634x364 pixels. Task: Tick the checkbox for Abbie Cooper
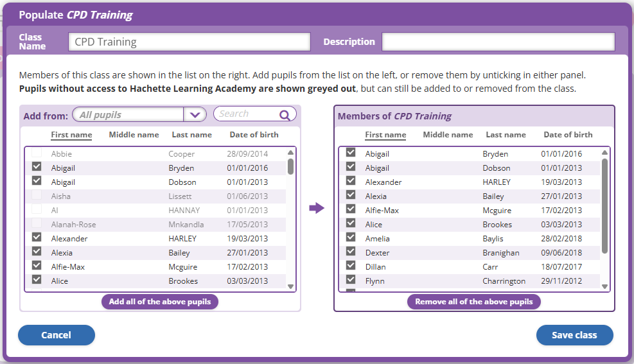point(37,153)
